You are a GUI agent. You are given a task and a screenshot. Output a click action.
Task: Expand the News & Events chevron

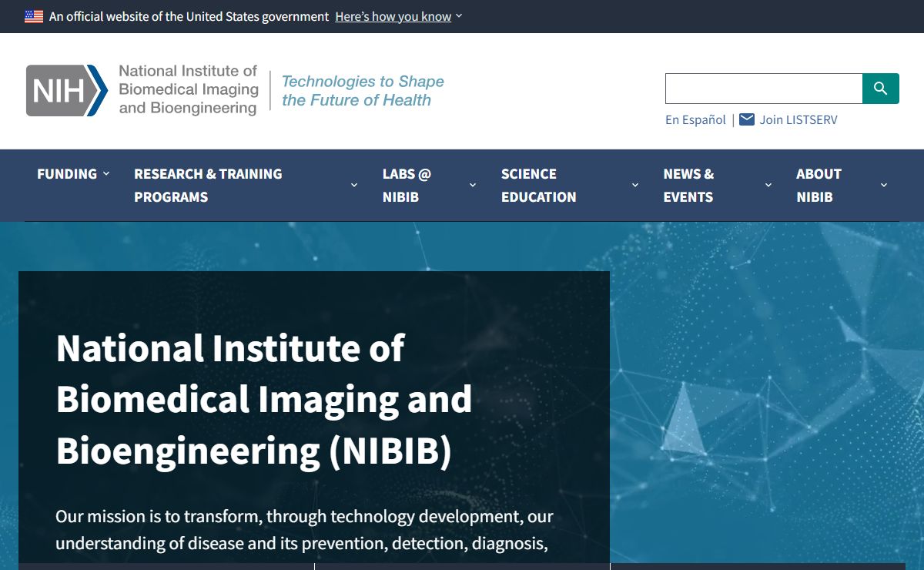(x=768, y=185)
